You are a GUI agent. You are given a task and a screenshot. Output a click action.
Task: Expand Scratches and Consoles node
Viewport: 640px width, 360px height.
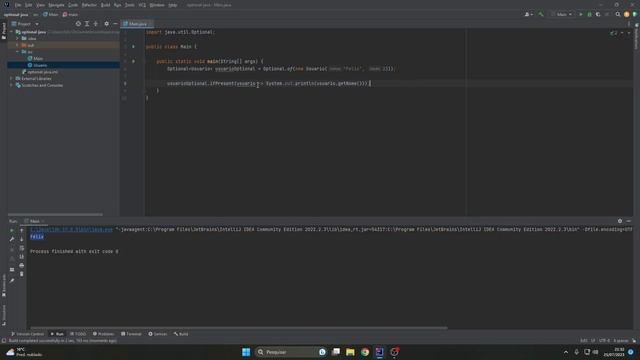click(12, 85)
